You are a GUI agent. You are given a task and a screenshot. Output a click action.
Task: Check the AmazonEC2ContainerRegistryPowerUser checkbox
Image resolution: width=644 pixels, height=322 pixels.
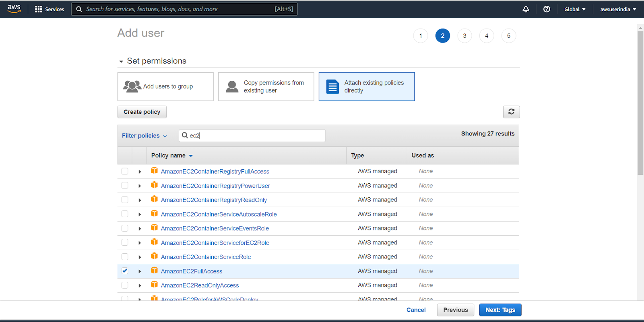[125, 185]
